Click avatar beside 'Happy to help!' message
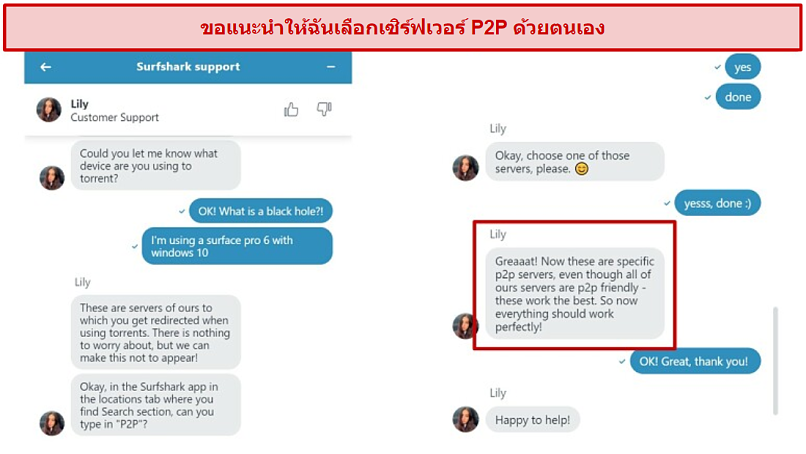 tap(465, 419)
